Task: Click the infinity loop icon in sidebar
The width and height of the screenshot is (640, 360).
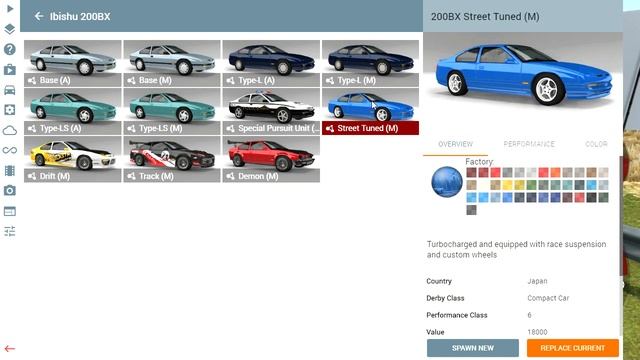Action: click(10, 150)
